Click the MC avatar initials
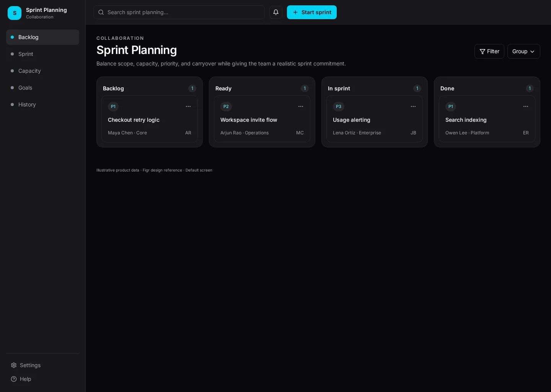This screenshot has height=392, width=551. (x=300, y=133)
